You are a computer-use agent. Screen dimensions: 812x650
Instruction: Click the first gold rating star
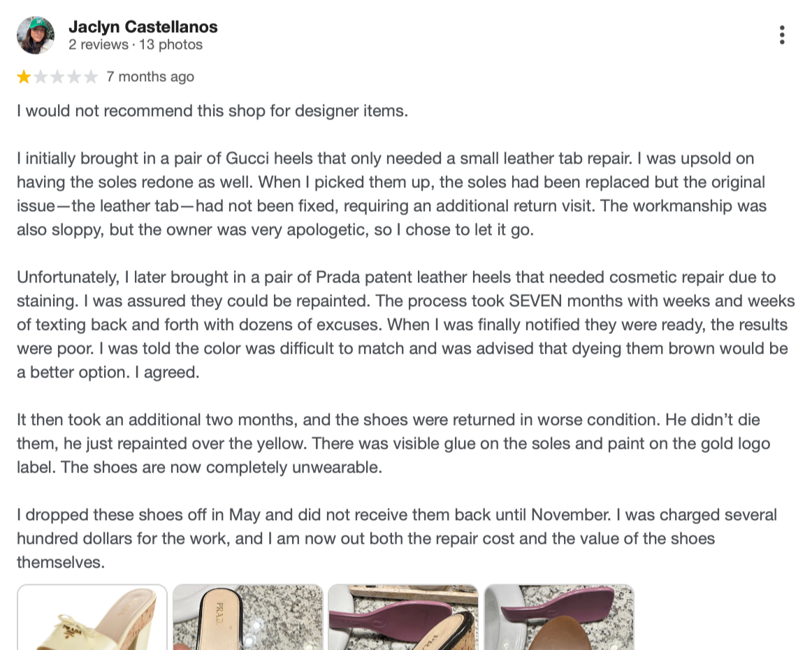tap(24, 77)
